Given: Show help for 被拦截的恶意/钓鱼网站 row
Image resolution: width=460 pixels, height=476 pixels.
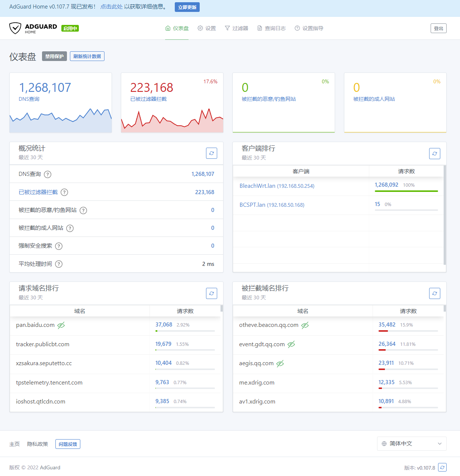Looking at the screenshot, I should (83, 210).
